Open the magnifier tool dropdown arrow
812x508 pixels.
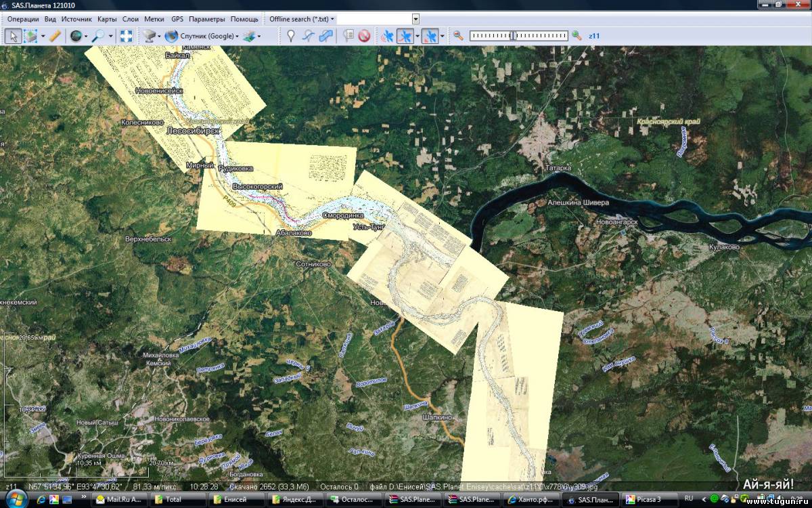pyautogui.click(x=110, y=36)
